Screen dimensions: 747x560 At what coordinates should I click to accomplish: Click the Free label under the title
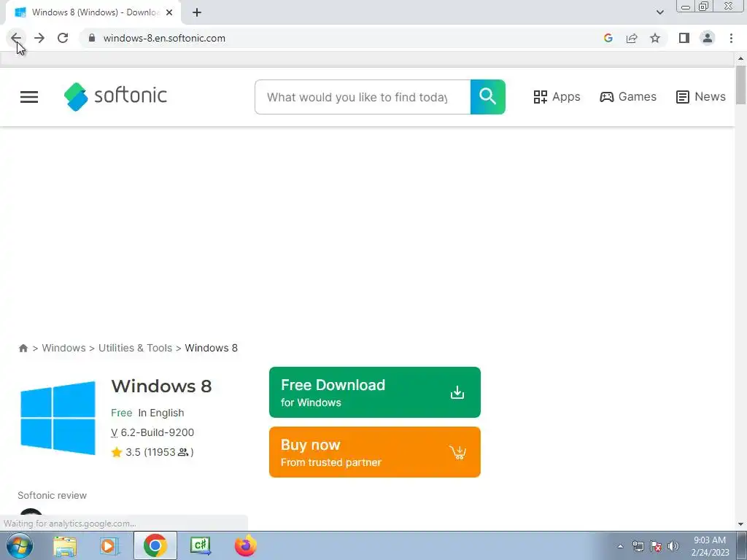(122, 413)
